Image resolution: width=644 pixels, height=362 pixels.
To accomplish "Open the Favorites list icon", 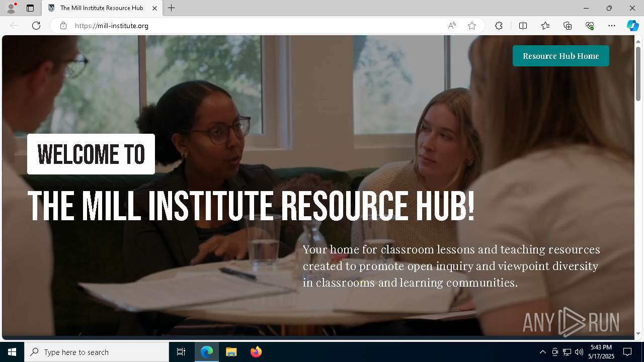I will pyautogui.click(x=545, y=26).
